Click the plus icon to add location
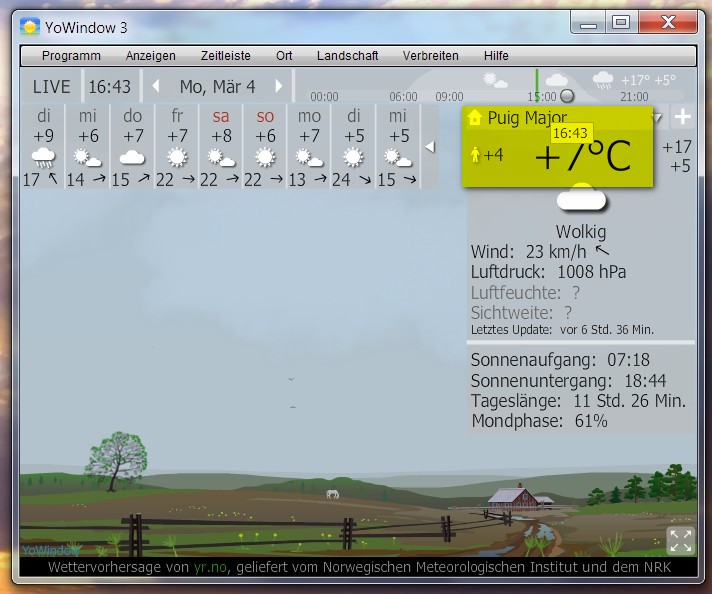 682,117
